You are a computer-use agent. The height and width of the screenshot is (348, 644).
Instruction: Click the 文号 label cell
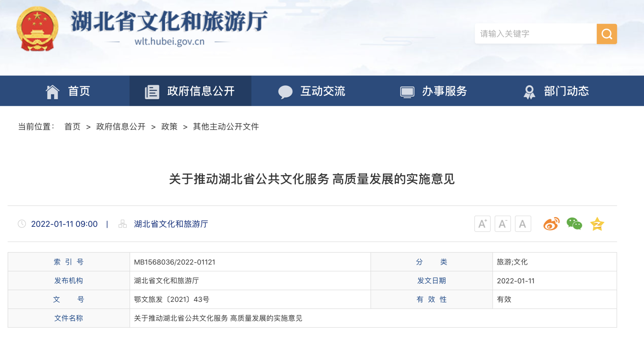[x=69, y=299]
